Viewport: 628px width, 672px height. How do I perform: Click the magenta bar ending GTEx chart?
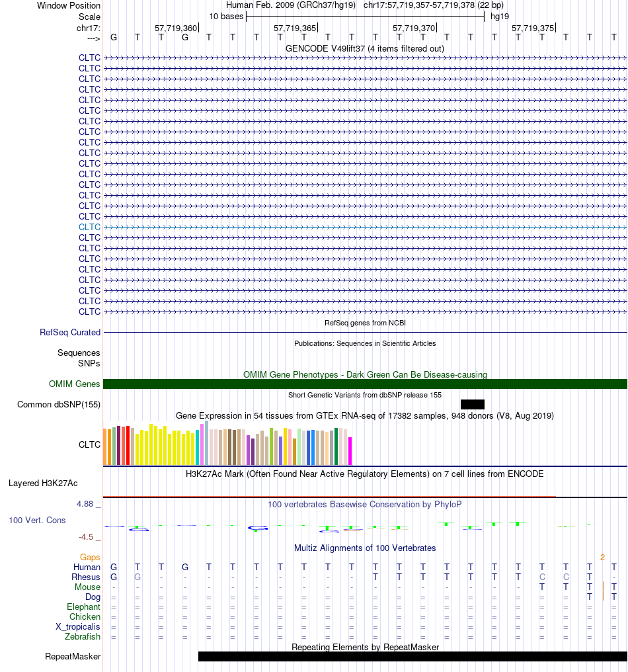click(350, 451)
